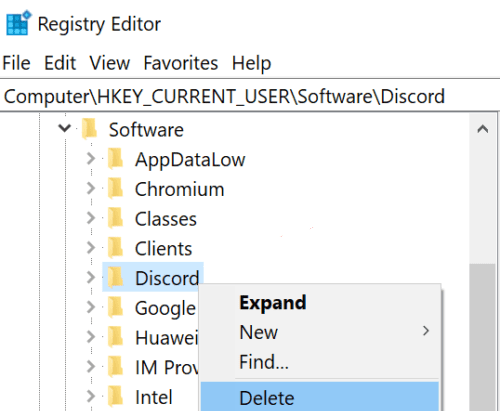
Task: Click the Clients folder icon
Action: [x=116, y=248]
